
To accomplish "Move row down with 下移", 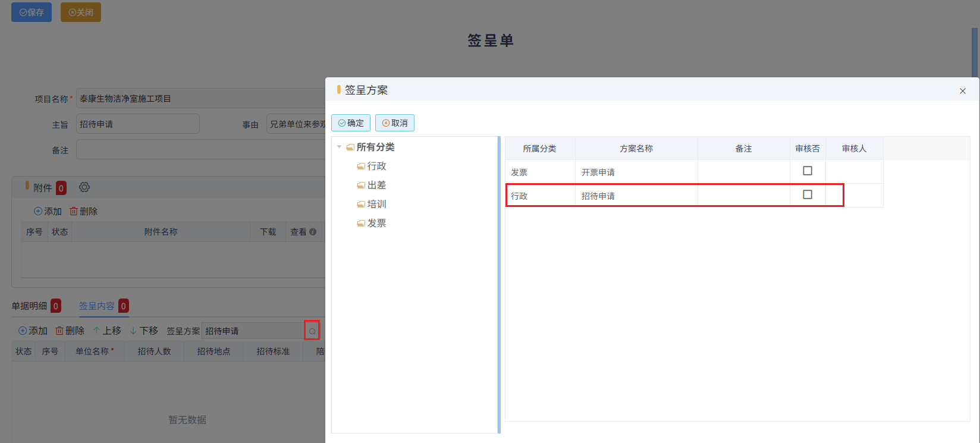I will 144,331.
